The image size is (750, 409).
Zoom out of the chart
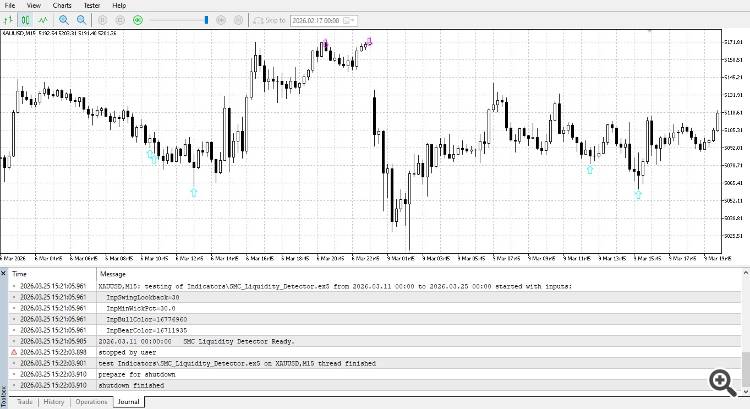(x=82, y=20)
